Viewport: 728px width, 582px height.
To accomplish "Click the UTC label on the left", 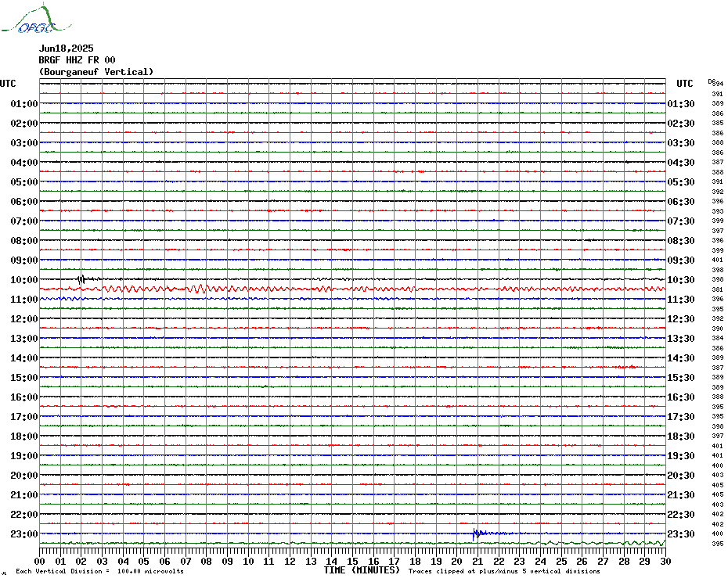I will click(8, 84).
